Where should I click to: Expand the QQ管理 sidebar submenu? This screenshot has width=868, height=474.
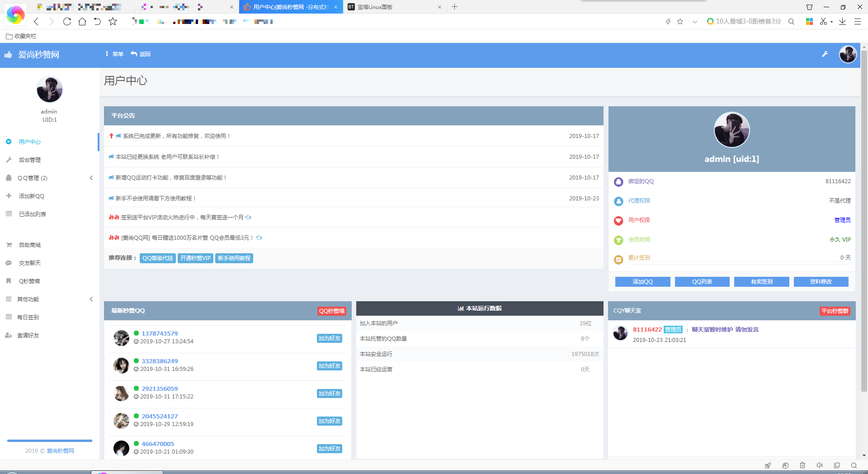pos(91,178)
